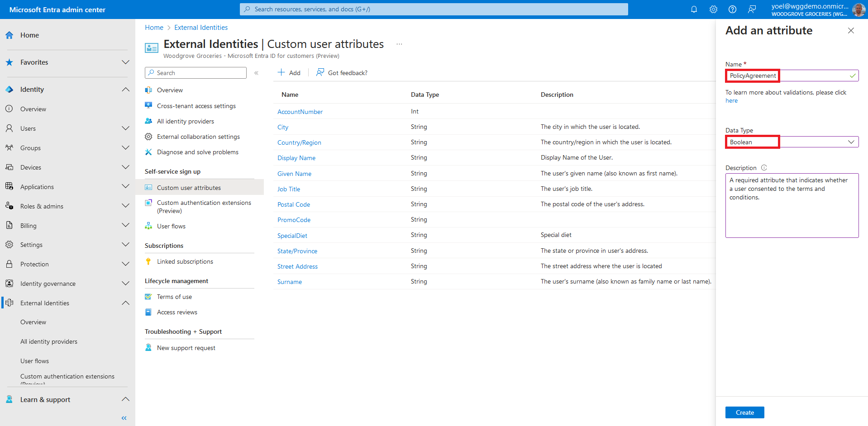Open the ellipsis more options beside page title
868x426 pixels.
399,44
